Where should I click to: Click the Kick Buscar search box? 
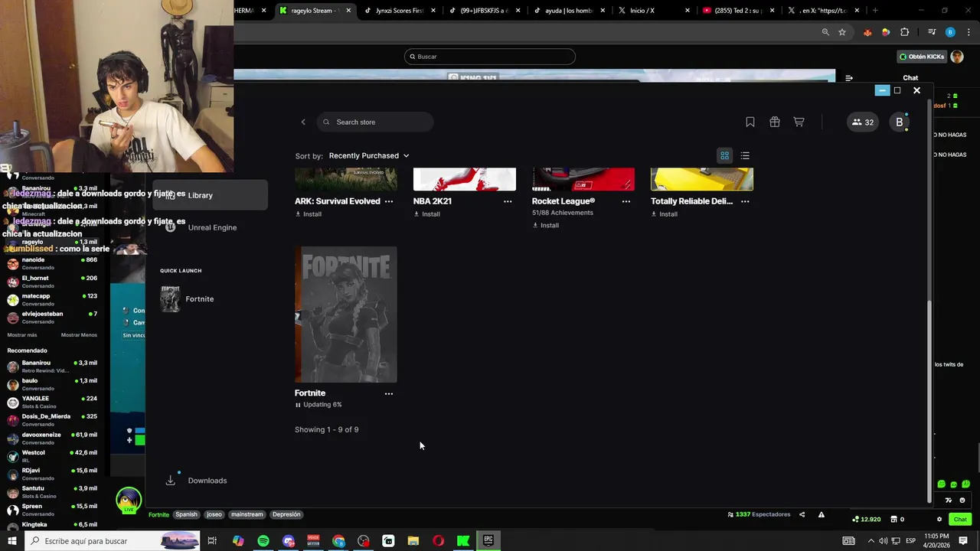[490, 57]
